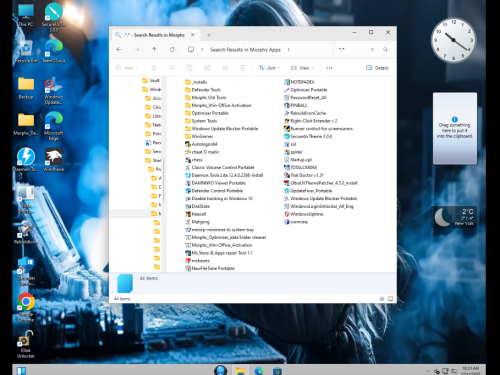Image resolution: width=500 pixels, height=375 pixels.
Task: Switch to details list view in status bar
Action: tap(382, 299)
